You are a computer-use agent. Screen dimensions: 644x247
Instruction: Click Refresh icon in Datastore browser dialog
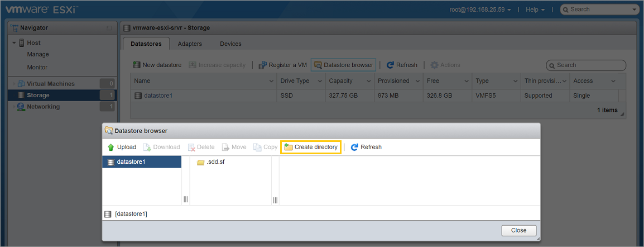[354, 147]
